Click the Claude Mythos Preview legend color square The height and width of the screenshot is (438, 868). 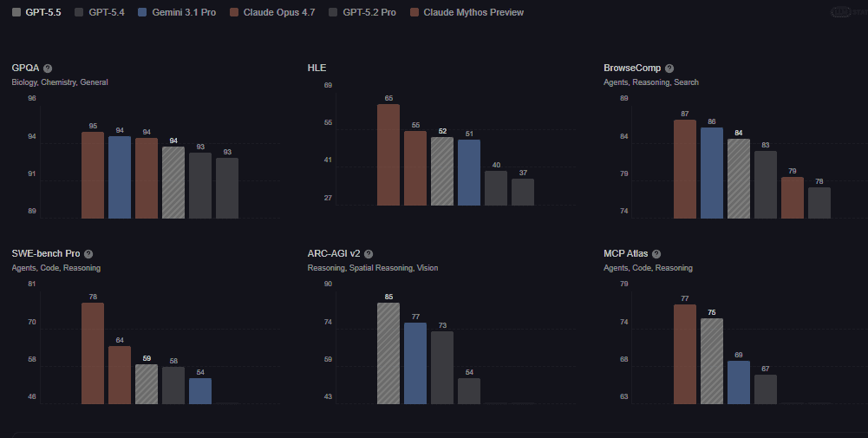[414, 12]
